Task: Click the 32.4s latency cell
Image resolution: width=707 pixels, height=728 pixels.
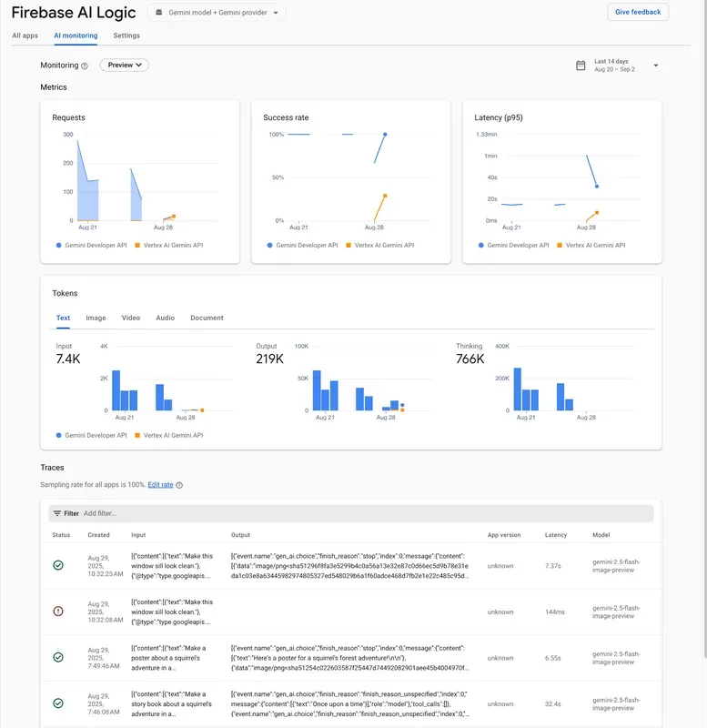Action: coord(553,703)
